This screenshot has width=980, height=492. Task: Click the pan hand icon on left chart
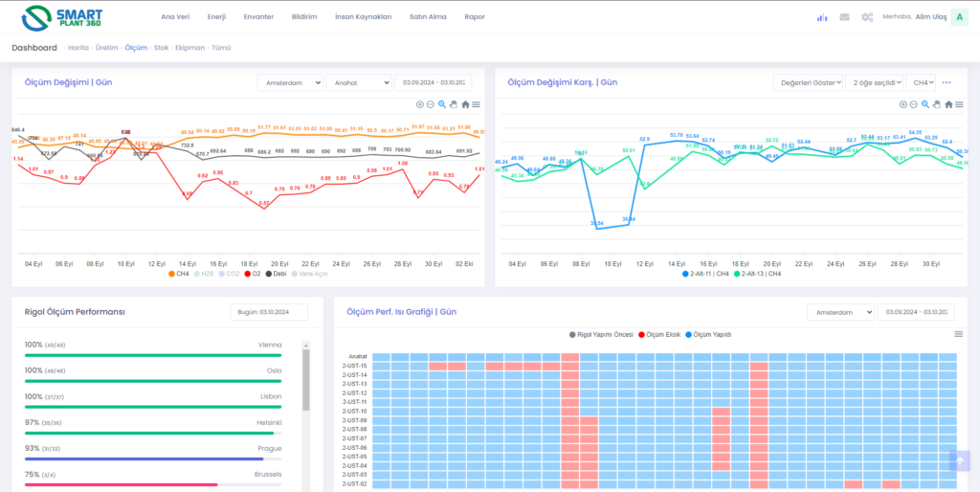click(454, 104)
